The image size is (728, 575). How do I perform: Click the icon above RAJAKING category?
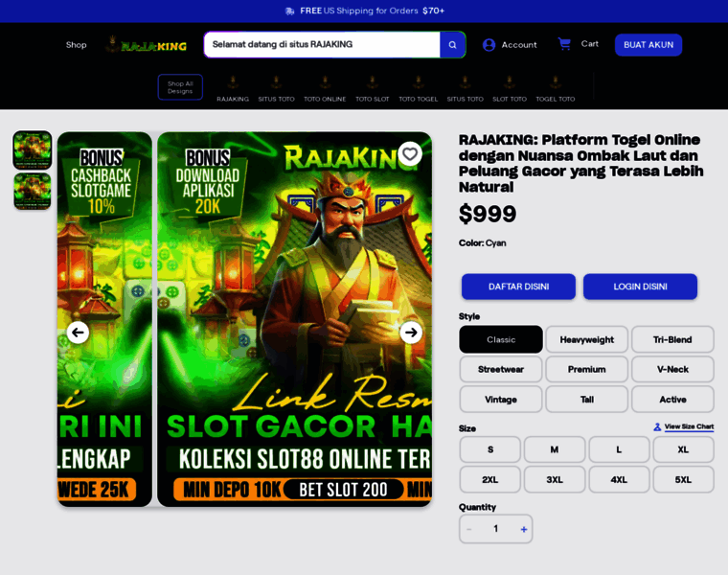pyautogui.click(x=233, y=82)
